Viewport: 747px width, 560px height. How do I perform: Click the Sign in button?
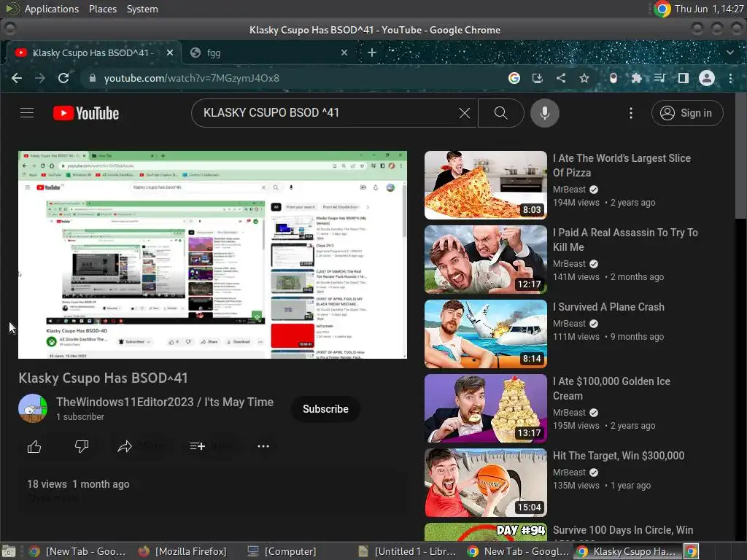[x=687, y=113]
